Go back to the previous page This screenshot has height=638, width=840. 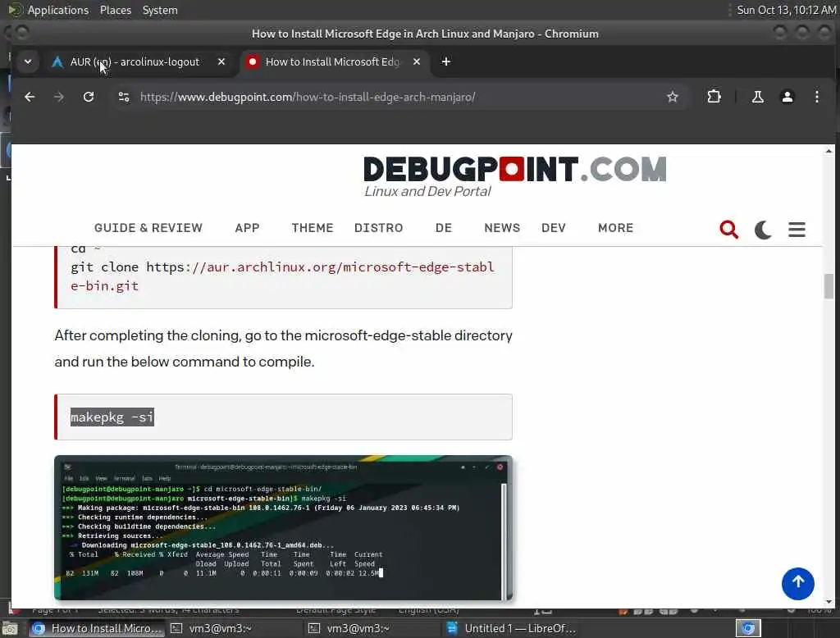pos(30,97)
